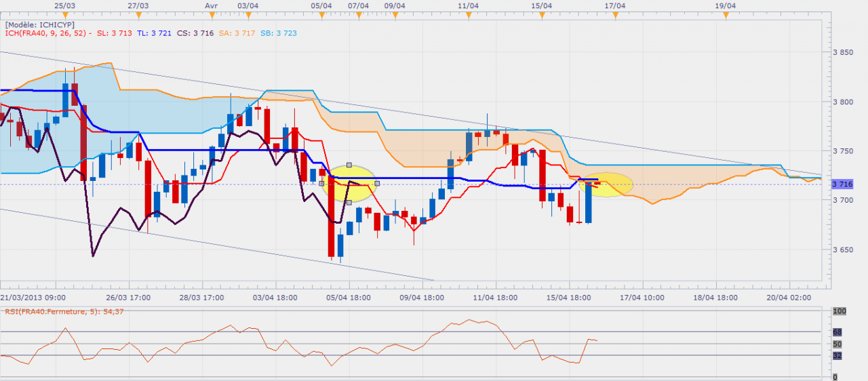The width and height of the screenshot is (868, 381).
Task: Click the orange day marker under 05/04
Action: tap(321, 14)
